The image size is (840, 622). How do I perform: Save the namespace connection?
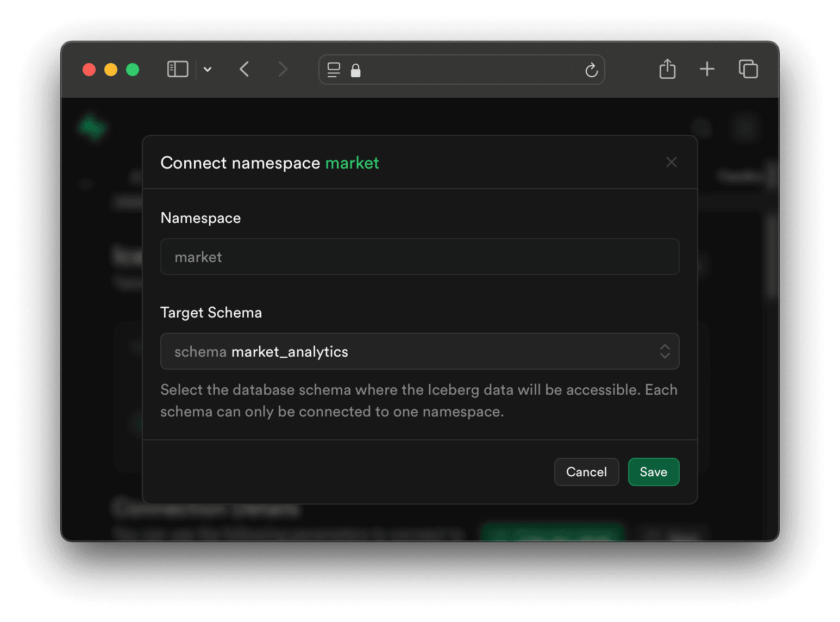(653, 472)
